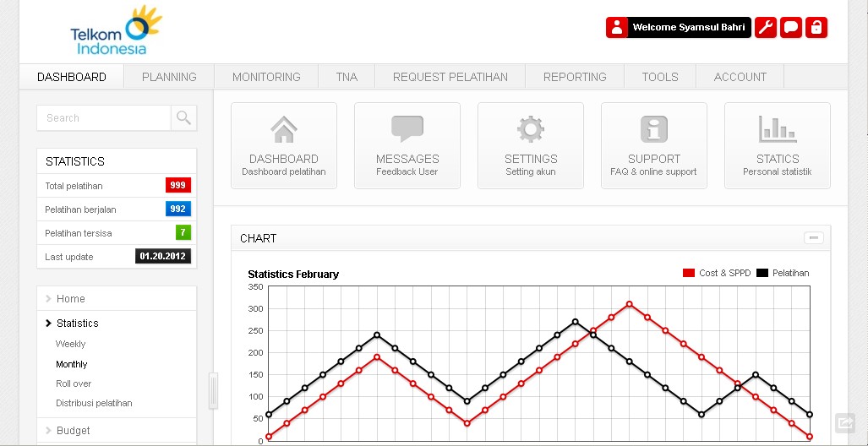Open the Settings gear tile
The height and width of the screenshot is (446, 868).
[531, 145]
